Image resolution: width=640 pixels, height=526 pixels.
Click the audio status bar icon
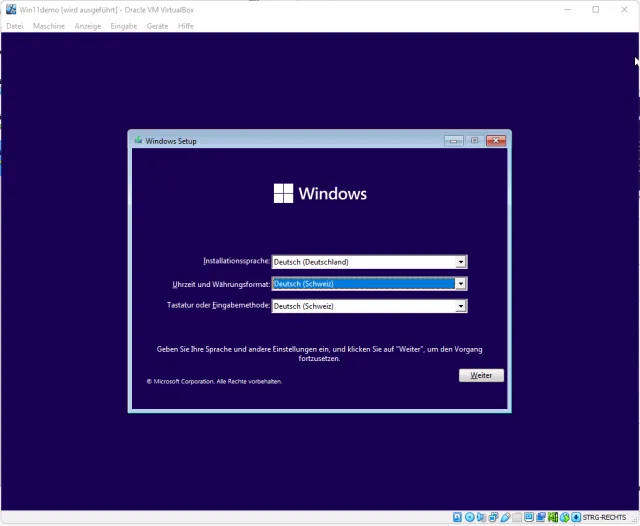coord(481,517)
